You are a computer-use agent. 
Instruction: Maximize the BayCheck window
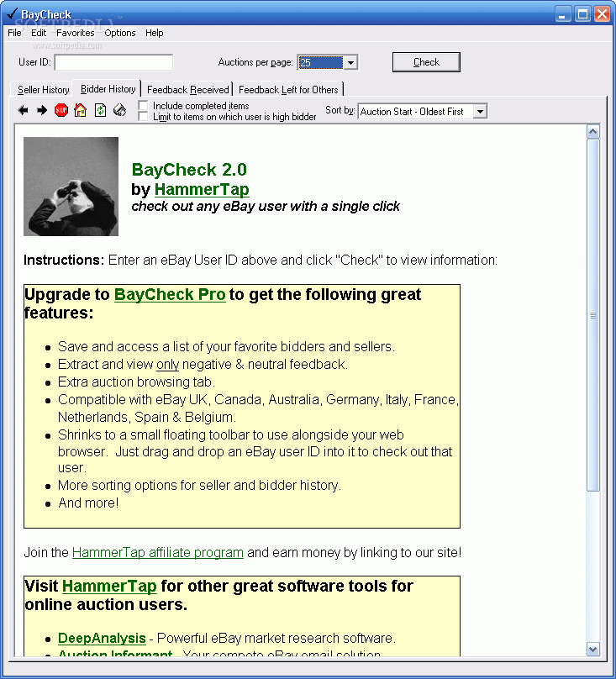[x=582, y=14]
